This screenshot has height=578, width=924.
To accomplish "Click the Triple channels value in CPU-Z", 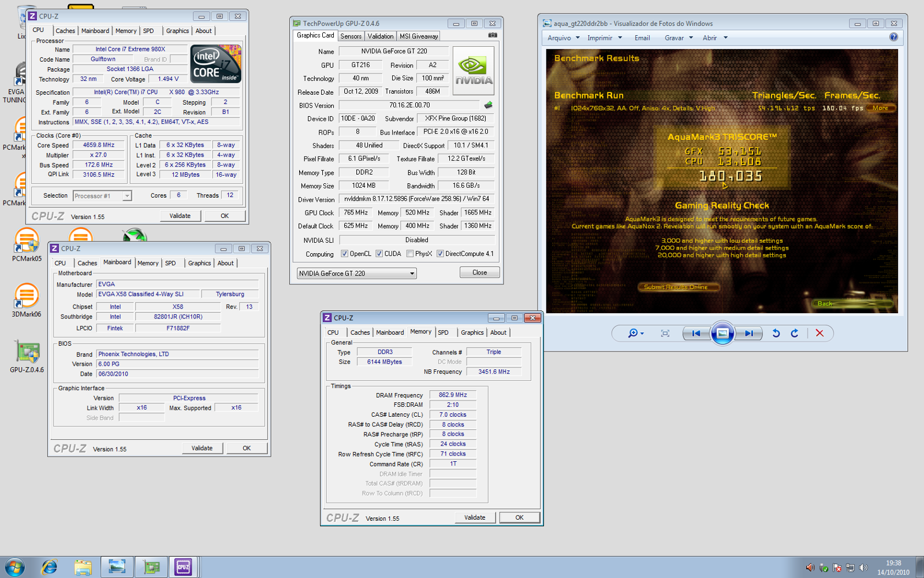I will pos(494,352).
